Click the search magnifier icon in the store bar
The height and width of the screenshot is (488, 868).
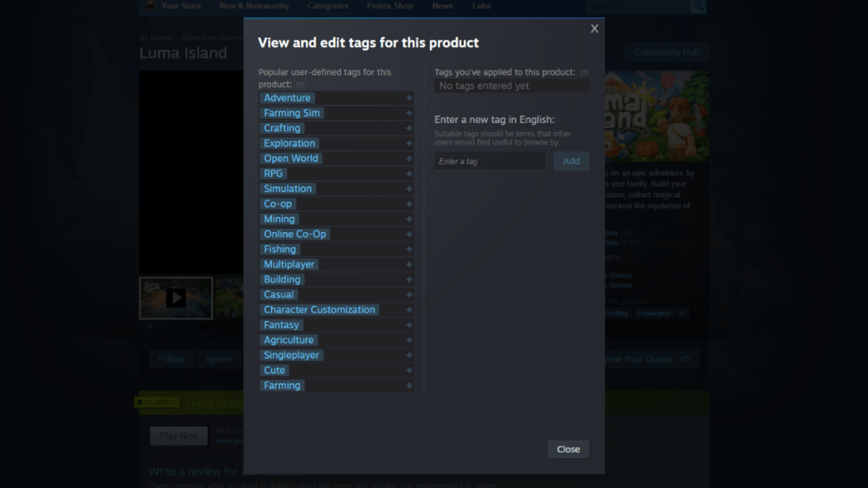click(x=698, y=6)
